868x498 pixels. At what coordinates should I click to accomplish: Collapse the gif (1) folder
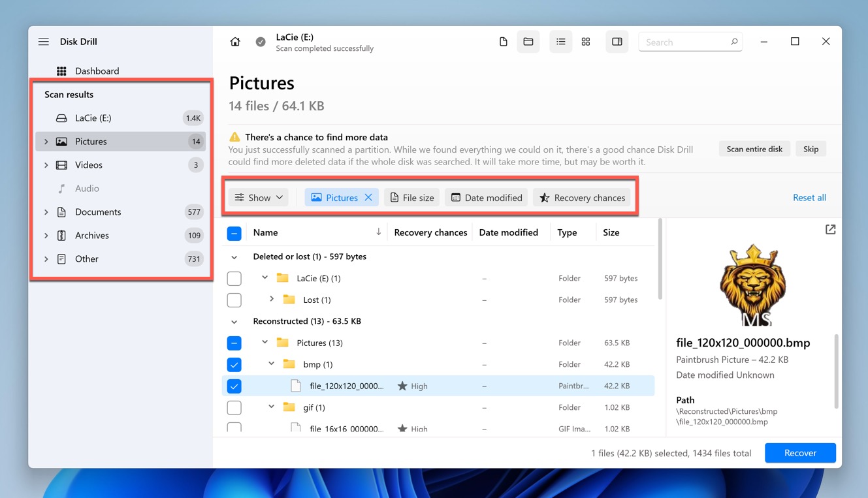click(x=272, y=407)
